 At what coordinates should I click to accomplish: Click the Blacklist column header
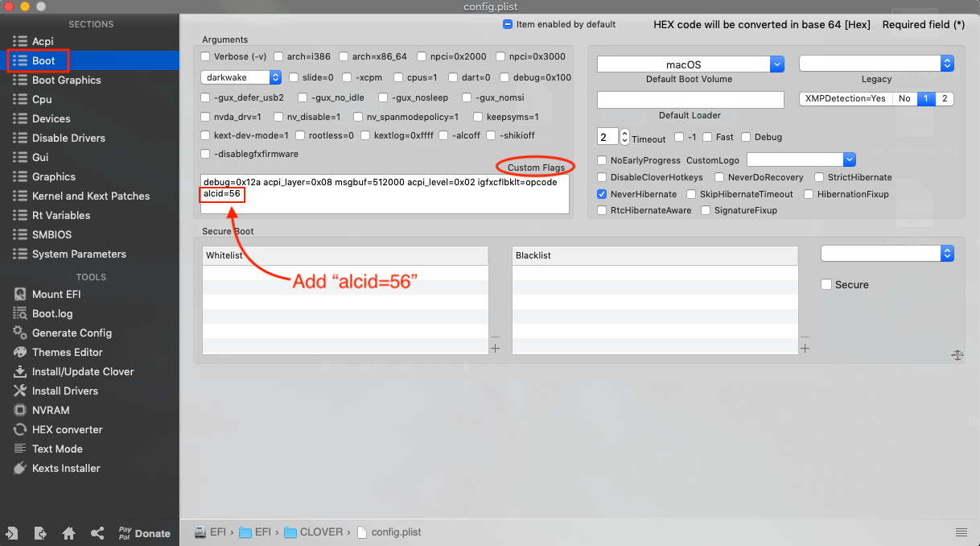(655, 255)
